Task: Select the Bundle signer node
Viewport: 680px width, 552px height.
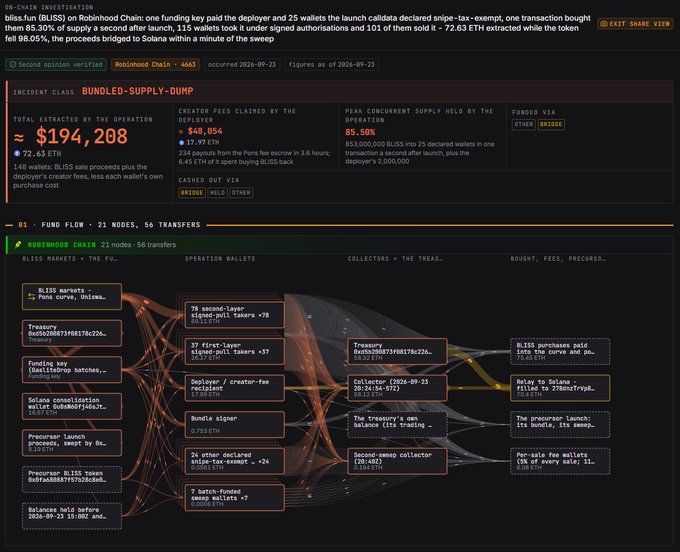Action: tap(235, 425)
